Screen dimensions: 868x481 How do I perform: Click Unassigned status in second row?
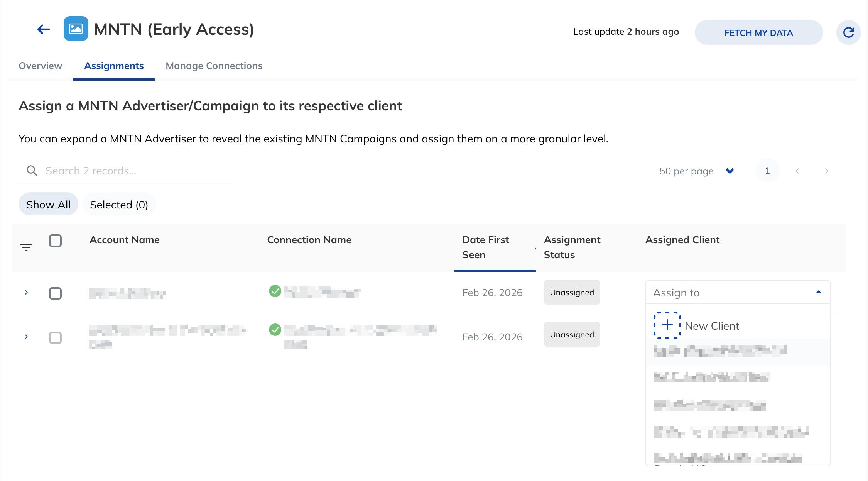[572, 334]
